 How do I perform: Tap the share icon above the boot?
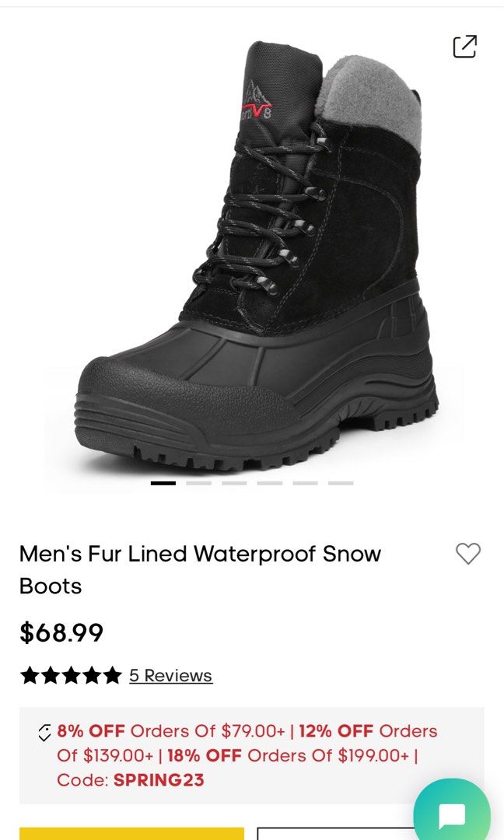point(465,47)
